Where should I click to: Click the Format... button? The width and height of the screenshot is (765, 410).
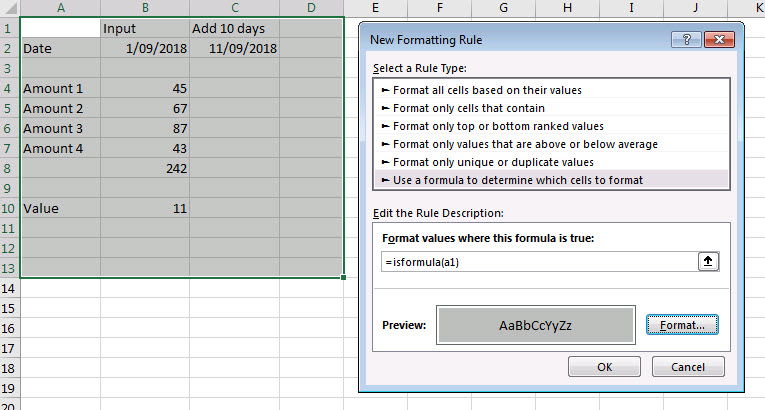click(x=683, y=325)
